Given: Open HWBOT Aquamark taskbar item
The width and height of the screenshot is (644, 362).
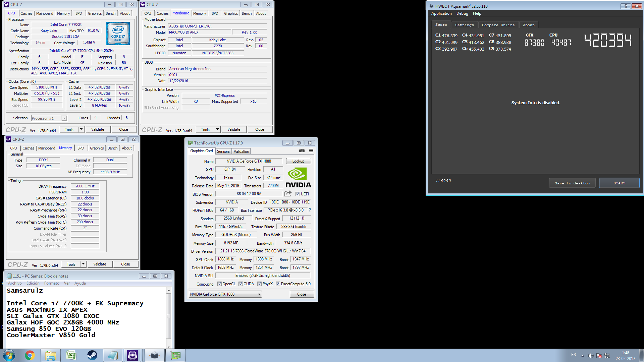Looking at the screenshot, I should pyautogui.click(x=154, y=355).
